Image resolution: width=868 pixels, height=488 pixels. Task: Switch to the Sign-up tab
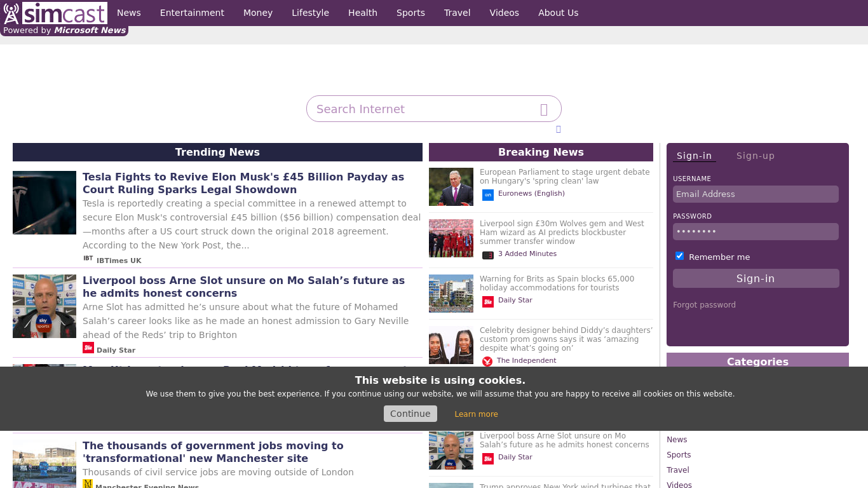pos(756,156)
